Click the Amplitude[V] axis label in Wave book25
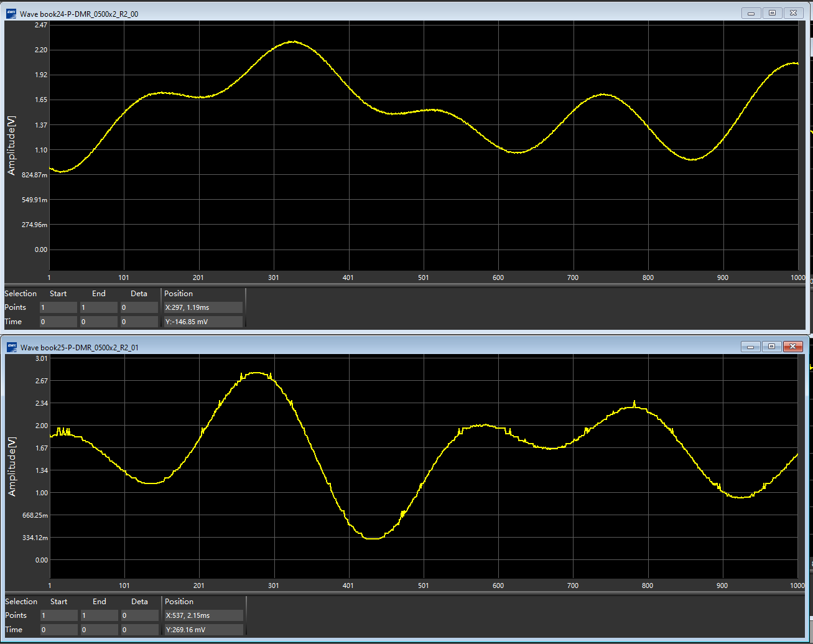813x644 pixels. point(12,466)
